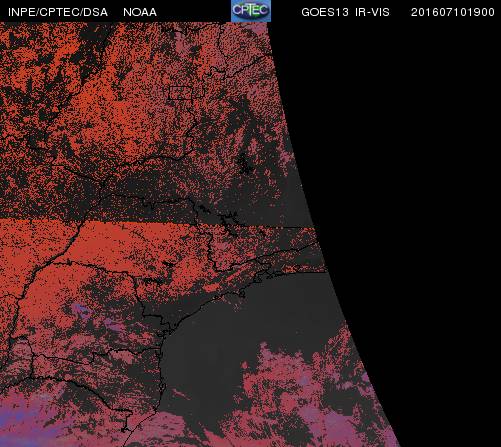Select the GOES13 satellite label
The width and height of the screenshot is (501, 447).
pyautogui.click(x=325, y=12)
